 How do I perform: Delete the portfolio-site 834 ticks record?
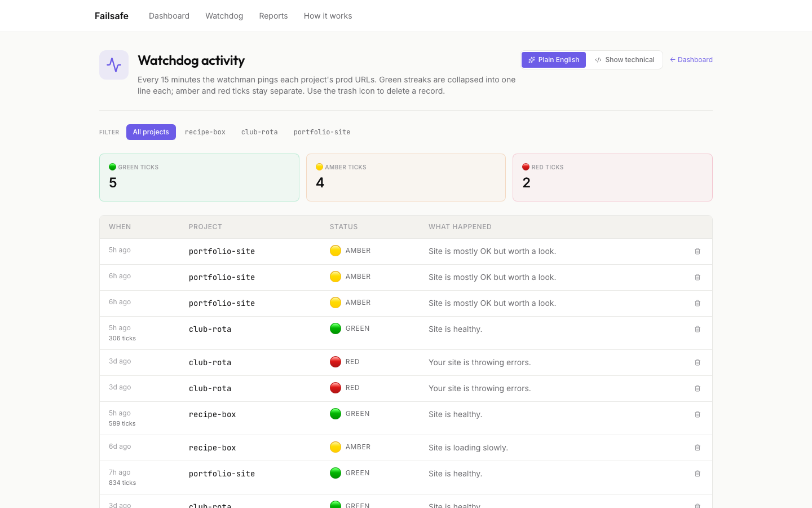[x=698, y=474]
